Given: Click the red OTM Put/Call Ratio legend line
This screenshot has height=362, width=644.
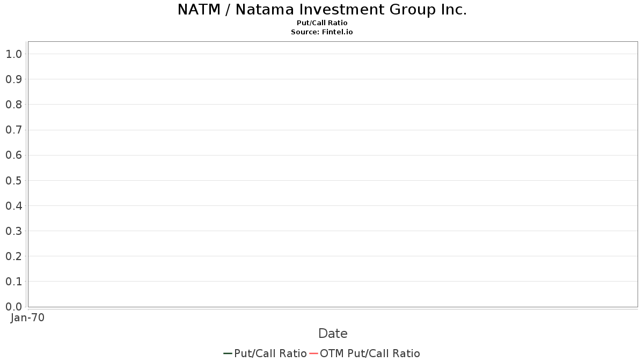Looking at the screenshot, I should (314, 353).
